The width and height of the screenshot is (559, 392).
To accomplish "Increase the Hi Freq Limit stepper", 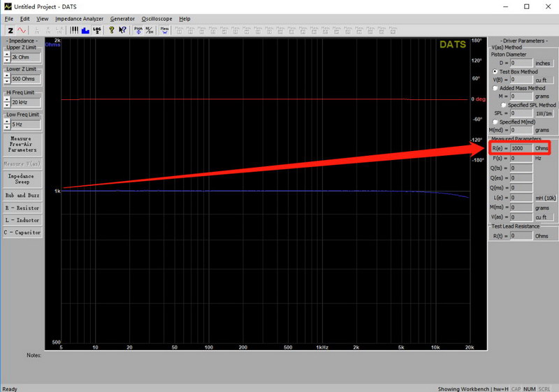I will tap(6, 99).
